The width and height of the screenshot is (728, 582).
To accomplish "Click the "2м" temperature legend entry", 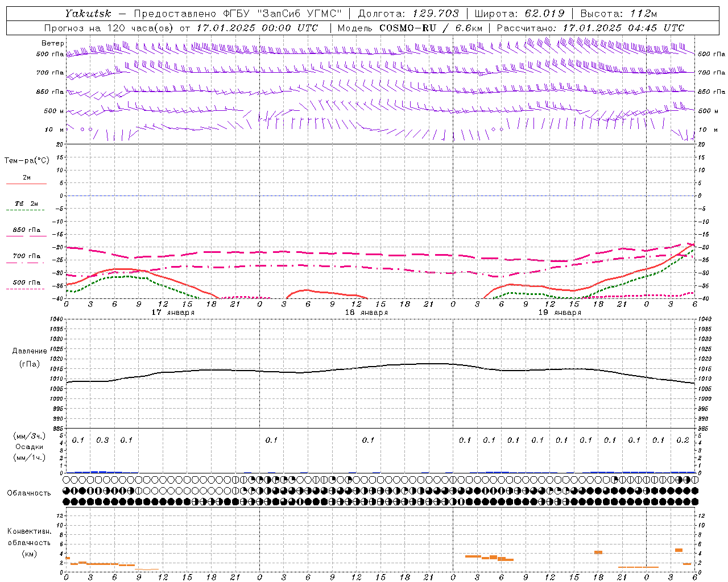I will [x=27, y=178].
